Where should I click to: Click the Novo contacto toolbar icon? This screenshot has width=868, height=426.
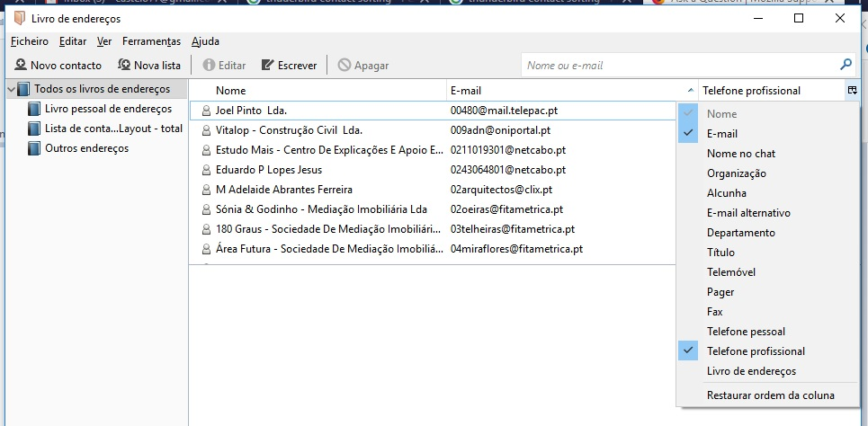pyautogui.click(x=20, y=66)
